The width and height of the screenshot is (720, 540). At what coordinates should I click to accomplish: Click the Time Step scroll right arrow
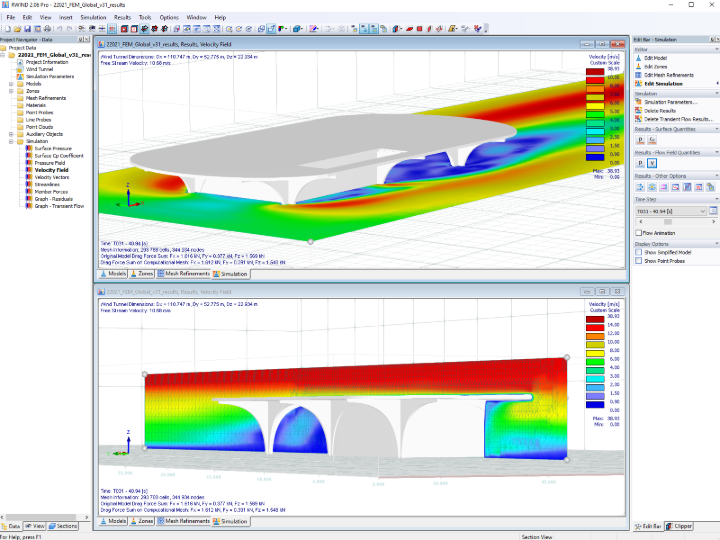tap(714, 222)
